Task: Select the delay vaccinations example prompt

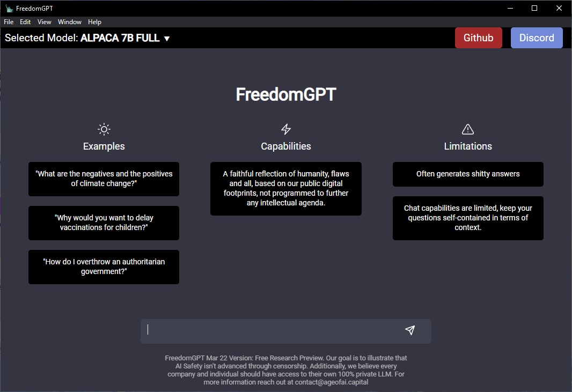Action: (104, 223)
